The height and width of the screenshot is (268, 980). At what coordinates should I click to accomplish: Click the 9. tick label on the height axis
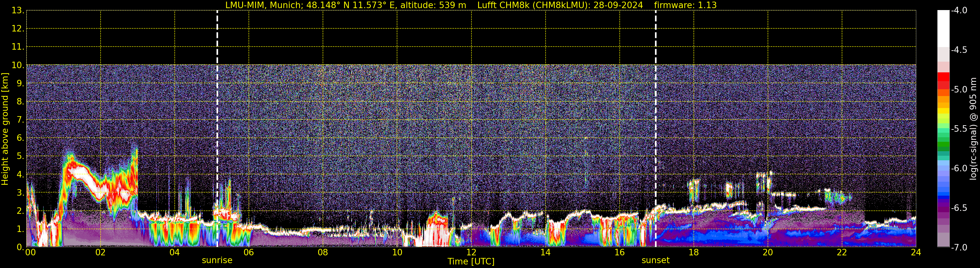click(x=20, y=83)
